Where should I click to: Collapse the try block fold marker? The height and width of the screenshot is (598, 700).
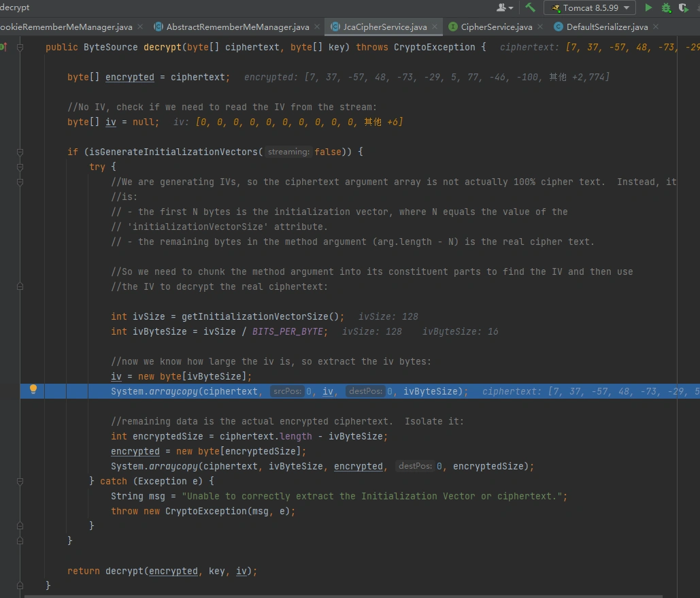point(20,167)
